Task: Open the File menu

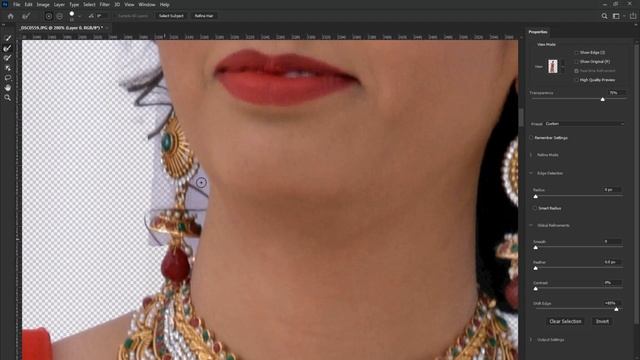Action: (16, 4)
